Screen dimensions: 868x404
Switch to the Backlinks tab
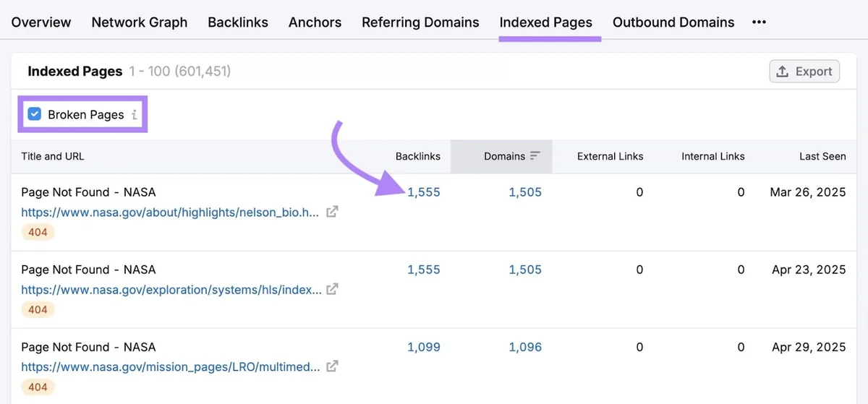[238, 22]
